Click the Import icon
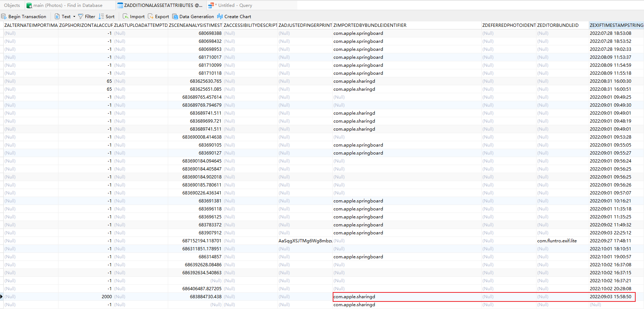This screenshot has height=312, width=644. tap(126, 17)
